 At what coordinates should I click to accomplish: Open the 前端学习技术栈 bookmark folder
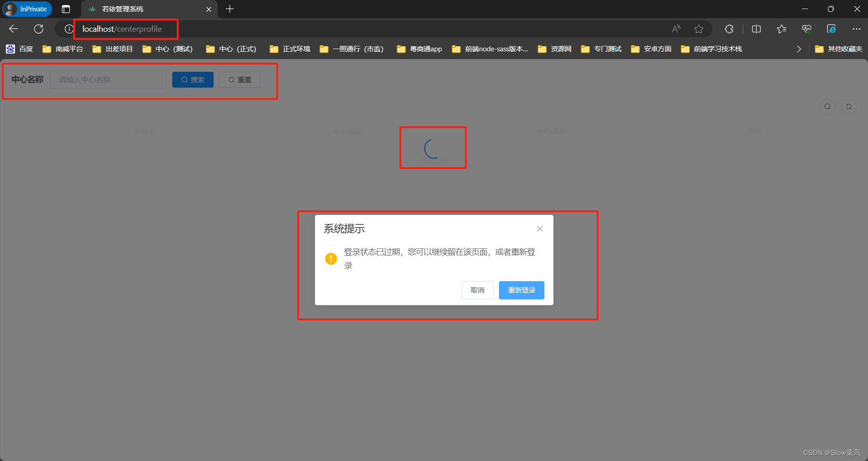tap(711, 49)
